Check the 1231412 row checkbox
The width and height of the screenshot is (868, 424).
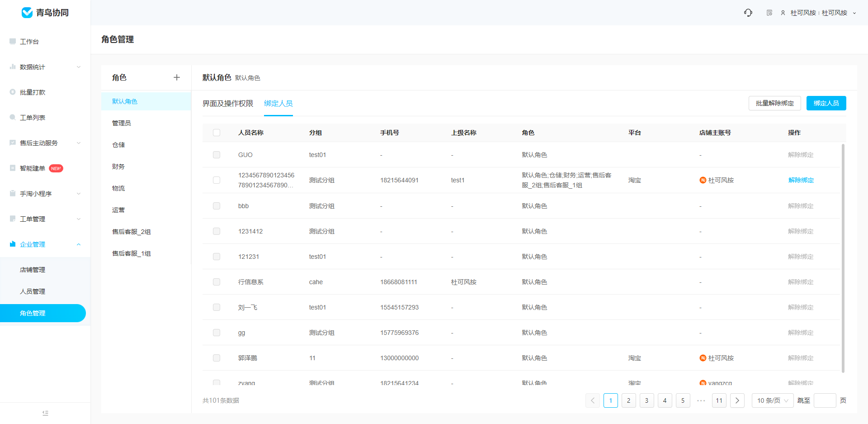[217, 231]
